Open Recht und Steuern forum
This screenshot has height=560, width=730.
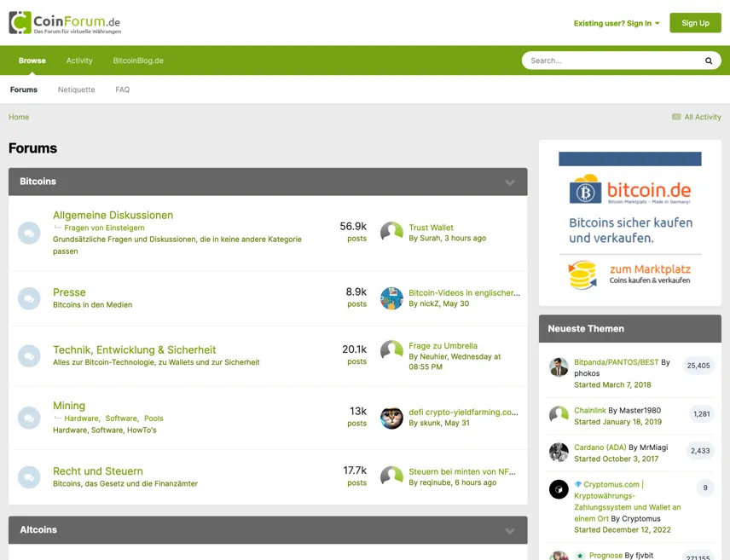(98, 471)
